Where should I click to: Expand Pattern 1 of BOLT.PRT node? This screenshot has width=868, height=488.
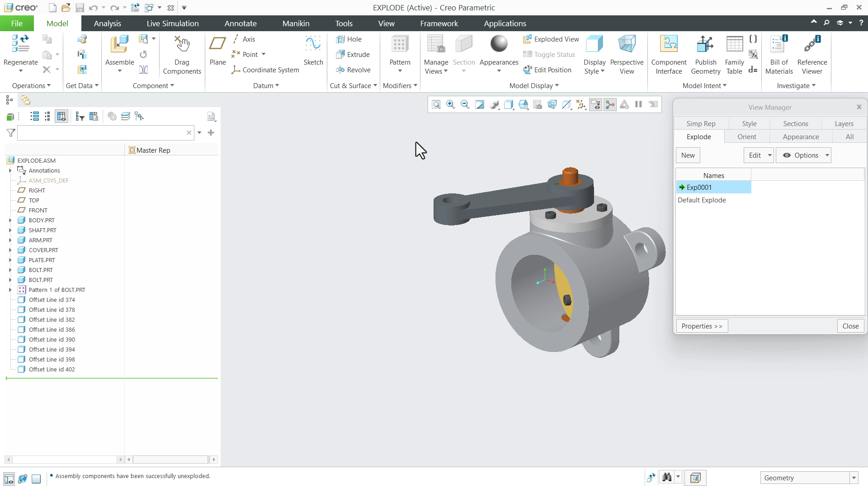(10, 290)
